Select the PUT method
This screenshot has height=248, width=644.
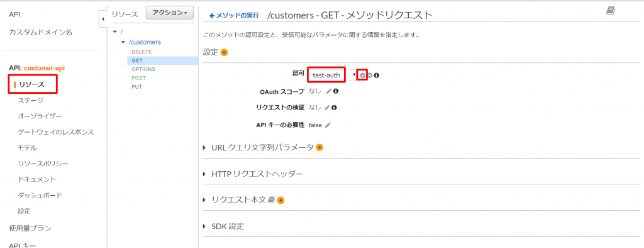pos(136,87)
